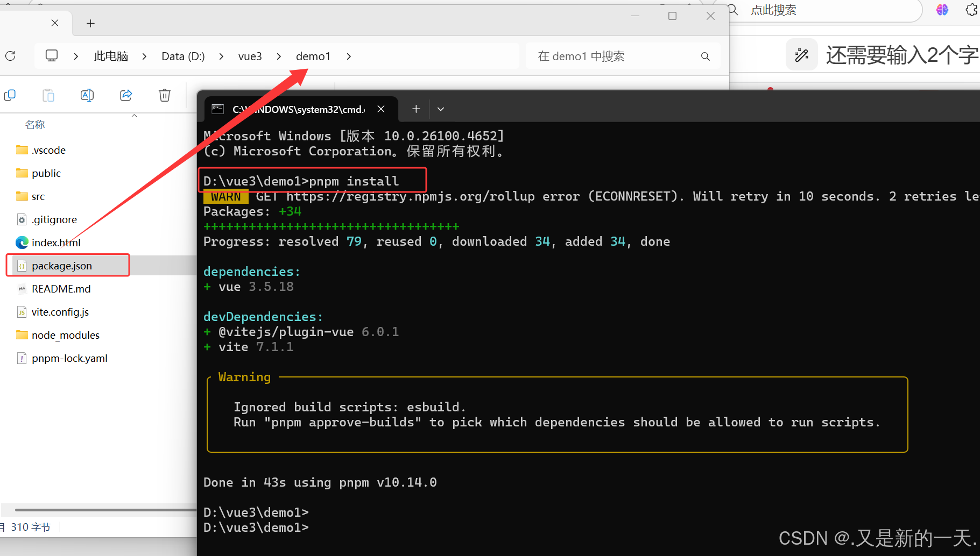Viewport: 980px width, 556px height.
Task: Expand chevron after 此电脑 breadcrumb
Action: [x=144, y=56]
